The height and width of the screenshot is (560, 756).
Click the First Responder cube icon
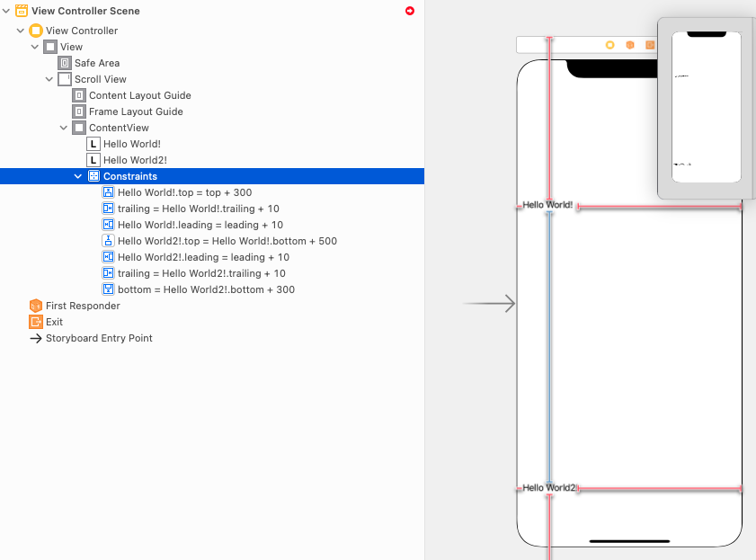pos(36,306)
